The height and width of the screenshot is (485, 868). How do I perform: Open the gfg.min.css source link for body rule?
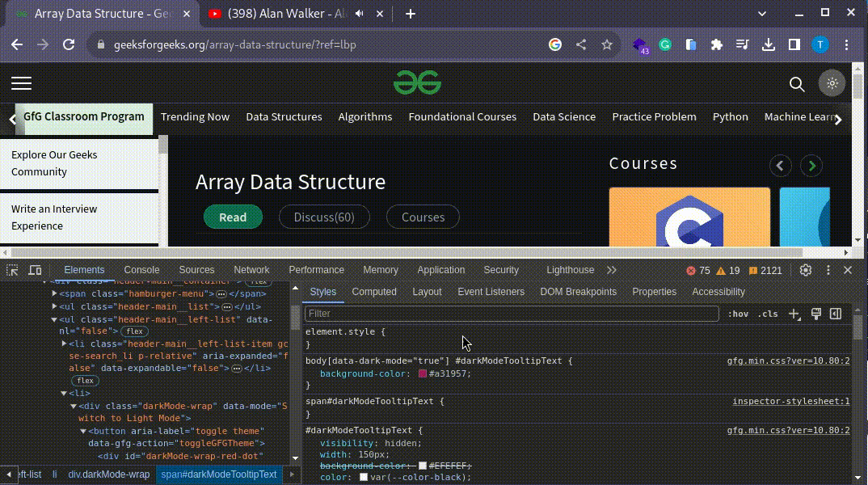[788, 361]
